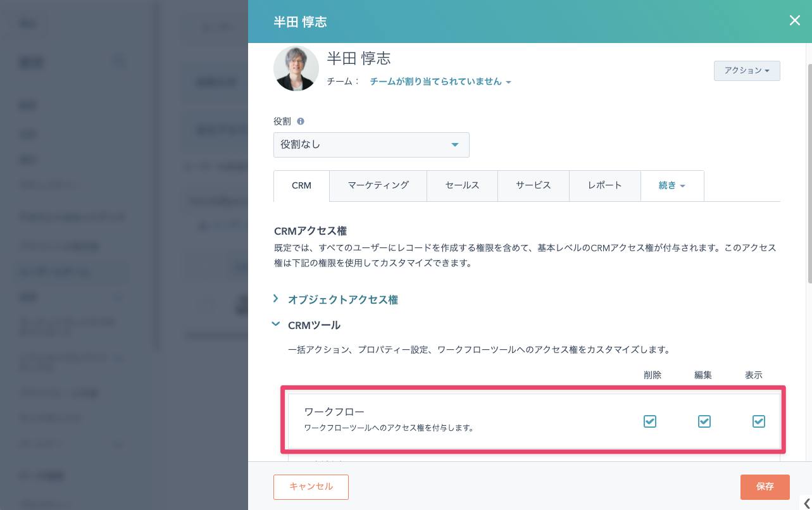Open the 役割なし role dropdown

371,145
